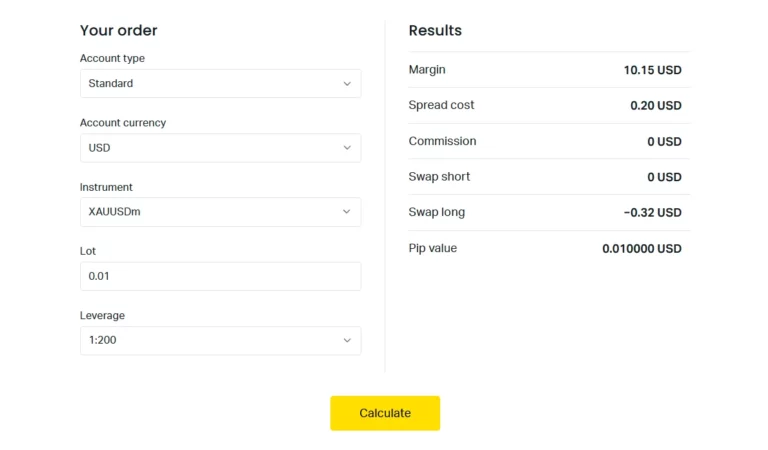Click the Results heading
The image size is (768, 450).
435,31
